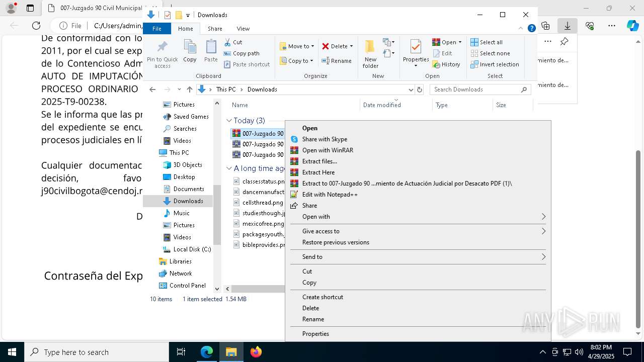Click the Copy ribbon icon
Screen dimensions: 644x362
coord(190,51)
